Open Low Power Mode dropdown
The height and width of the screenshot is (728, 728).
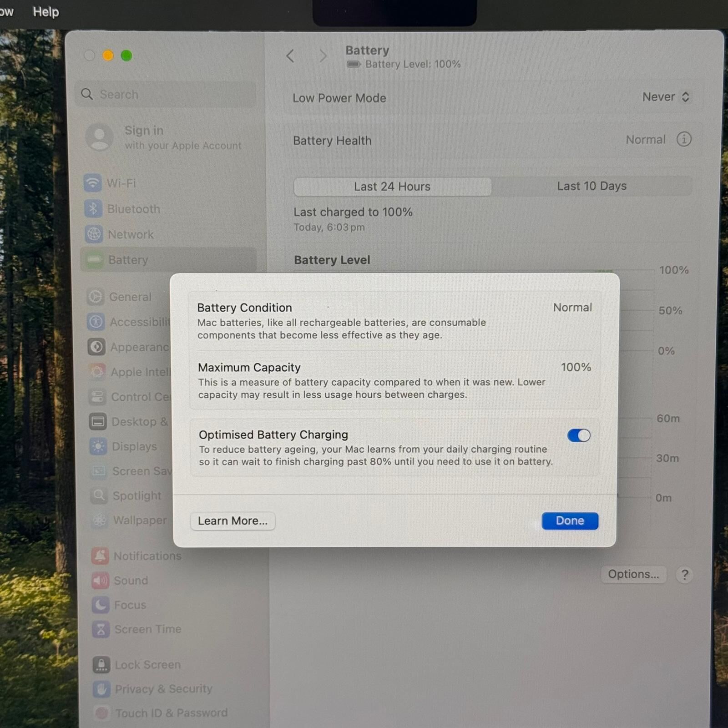(x=665, y=97)
